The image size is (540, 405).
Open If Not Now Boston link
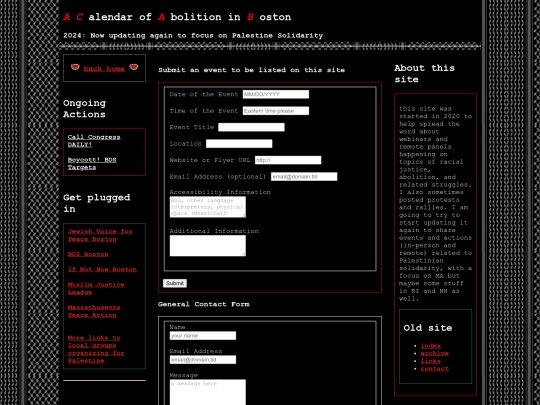click(x=102, y=269)
